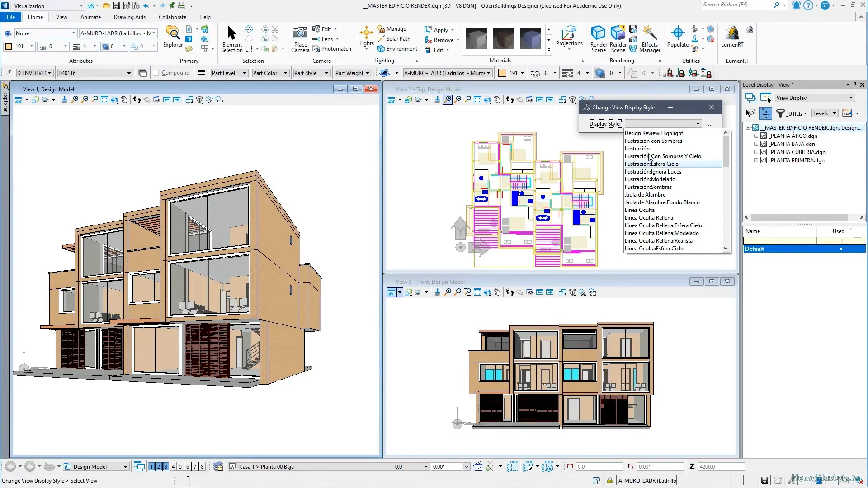The image size is (868, 488).
Task: Open the Explorer tool in ribbon
Action: tap(173, 37)
